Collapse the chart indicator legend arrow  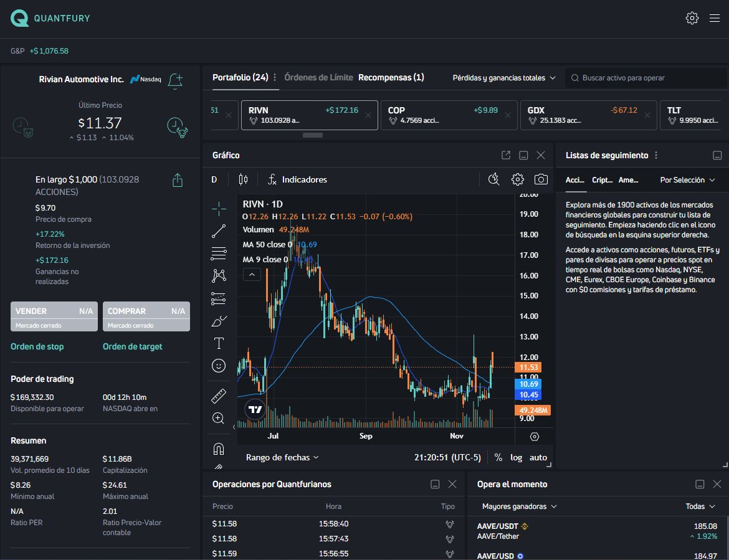(x=252, y=275)
